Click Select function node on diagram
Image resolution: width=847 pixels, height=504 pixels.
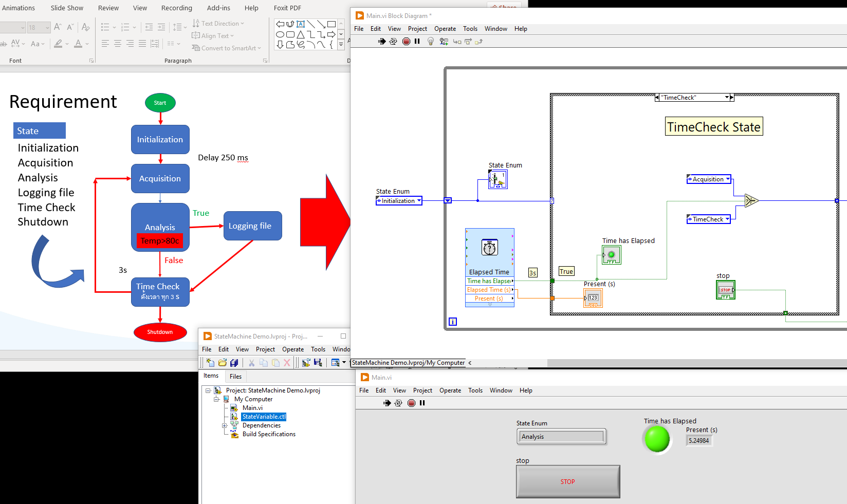point(751,200)
